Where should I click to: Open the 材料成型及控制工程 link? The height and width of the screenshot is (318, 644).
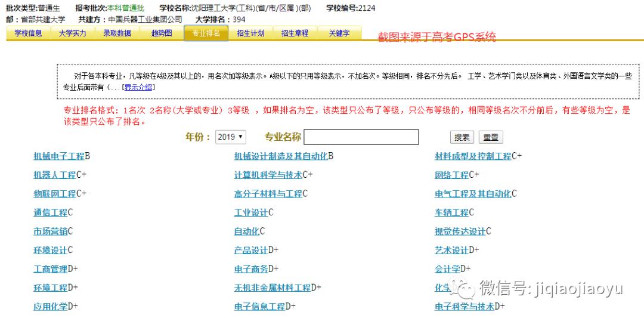tap(473, 156)
